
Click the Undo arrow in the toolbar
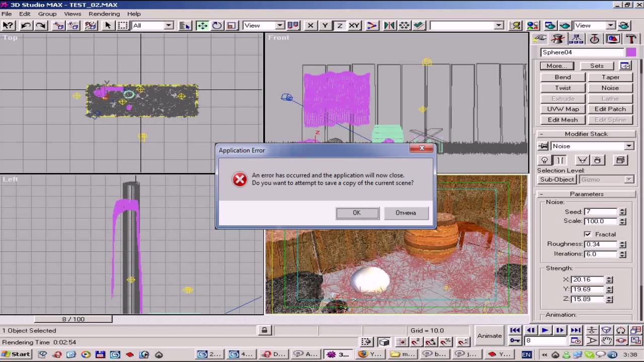26,26
